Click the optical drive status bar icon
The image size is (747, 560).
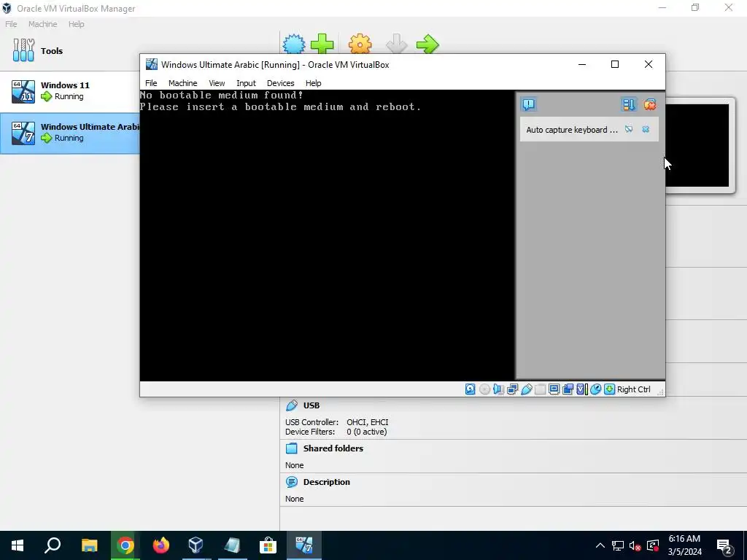click(484, 389)
